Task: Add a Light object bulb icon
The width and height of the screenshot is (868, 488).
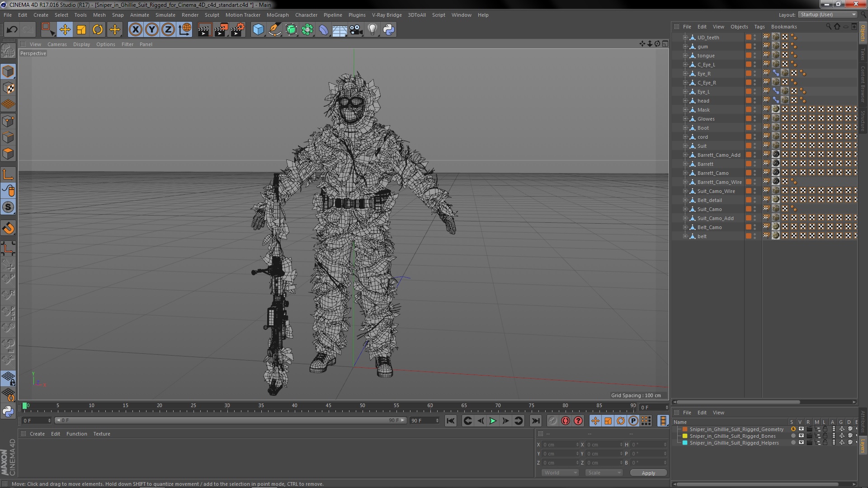Action: [373, 30]
